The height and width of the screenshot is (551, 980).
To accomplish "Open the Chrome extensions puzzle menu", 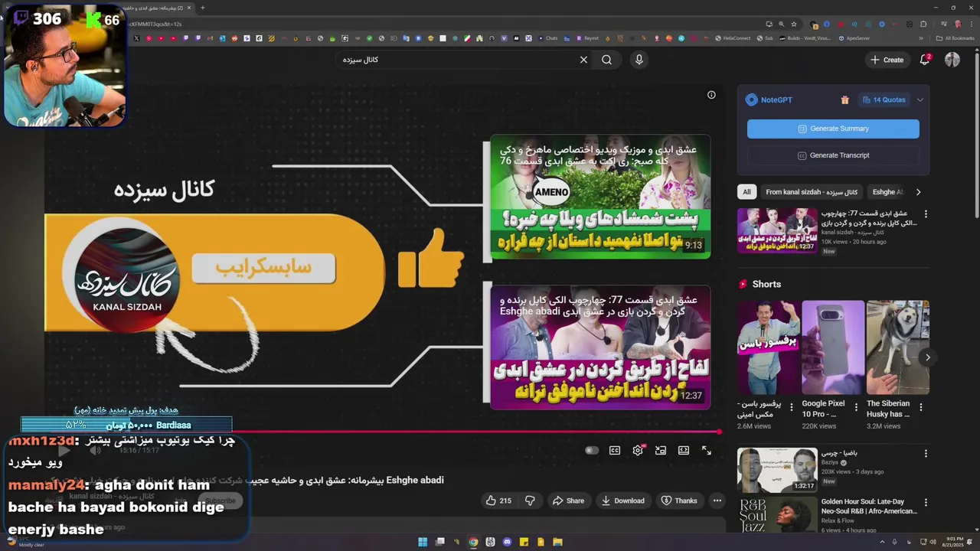I will [923, 24].
